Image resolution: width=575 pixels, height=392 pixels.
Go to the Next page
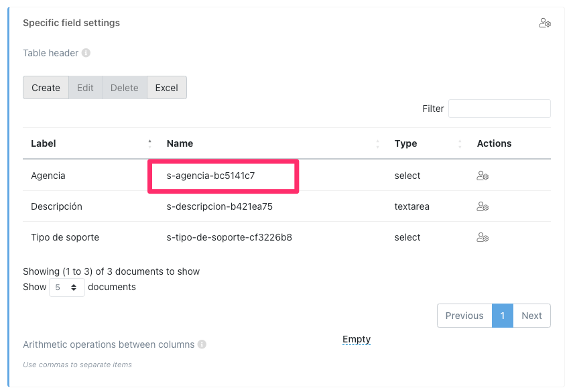(531, 316)
